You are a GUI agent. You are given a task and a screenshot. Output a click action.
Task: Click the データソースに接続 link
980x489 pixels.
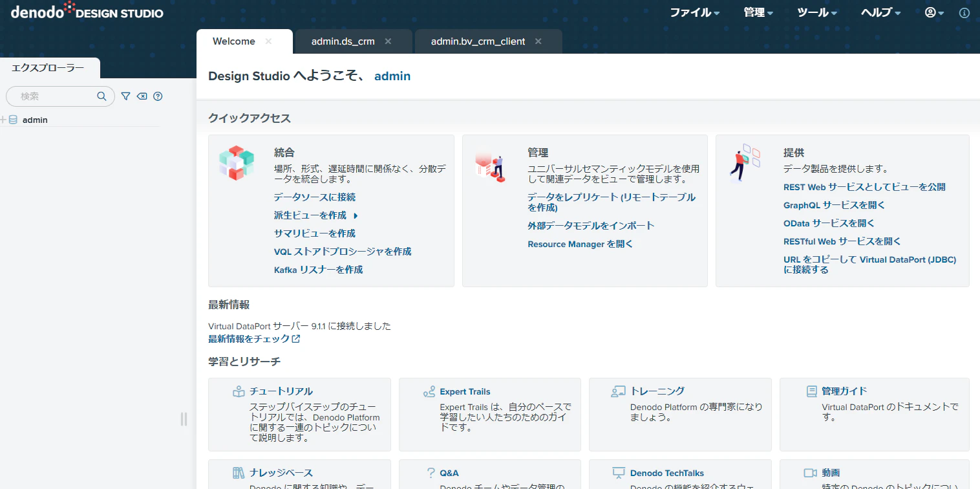[x=315, y=197]
